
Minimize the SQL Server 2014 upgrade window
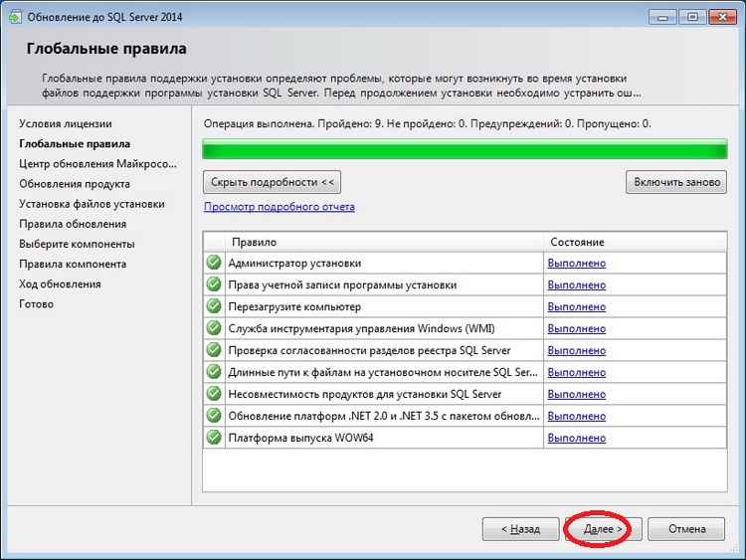tap(662, 17)
